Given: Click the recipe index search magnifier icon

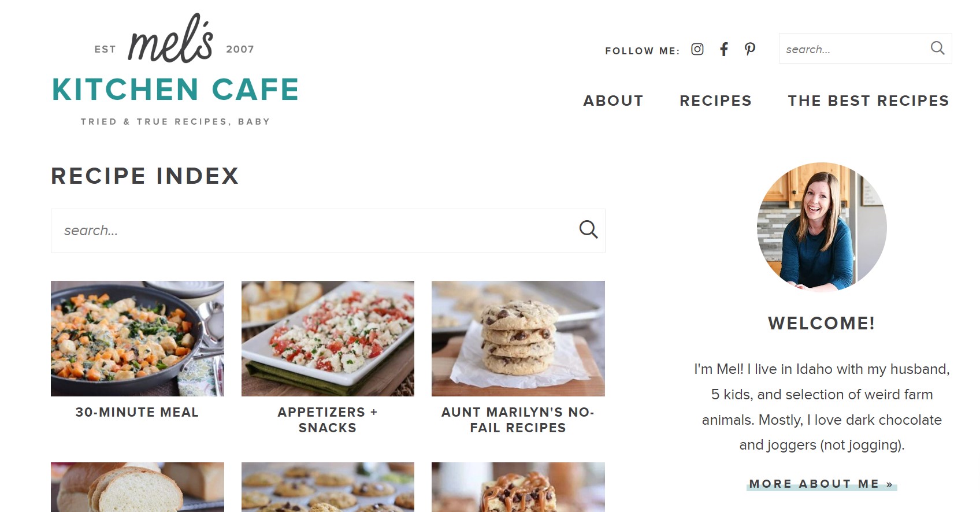Looking at the screenshot, I should point(589,230).
